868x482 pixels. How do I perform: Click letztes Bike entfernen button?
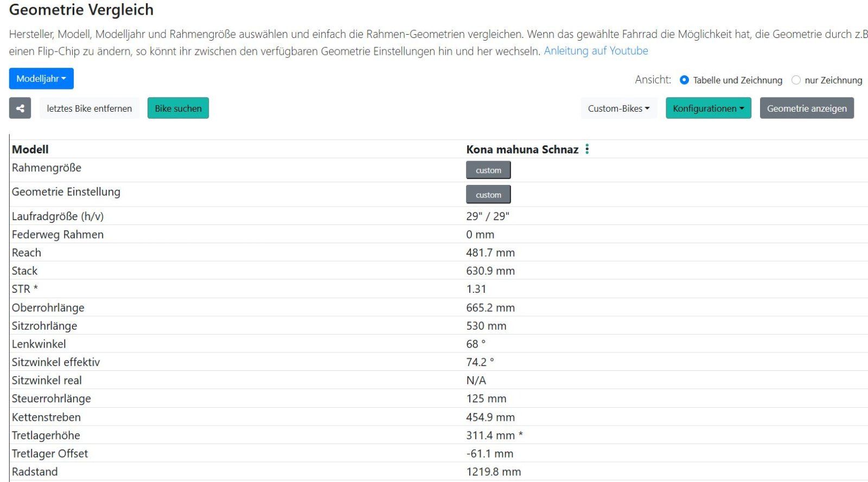[90, 108]
